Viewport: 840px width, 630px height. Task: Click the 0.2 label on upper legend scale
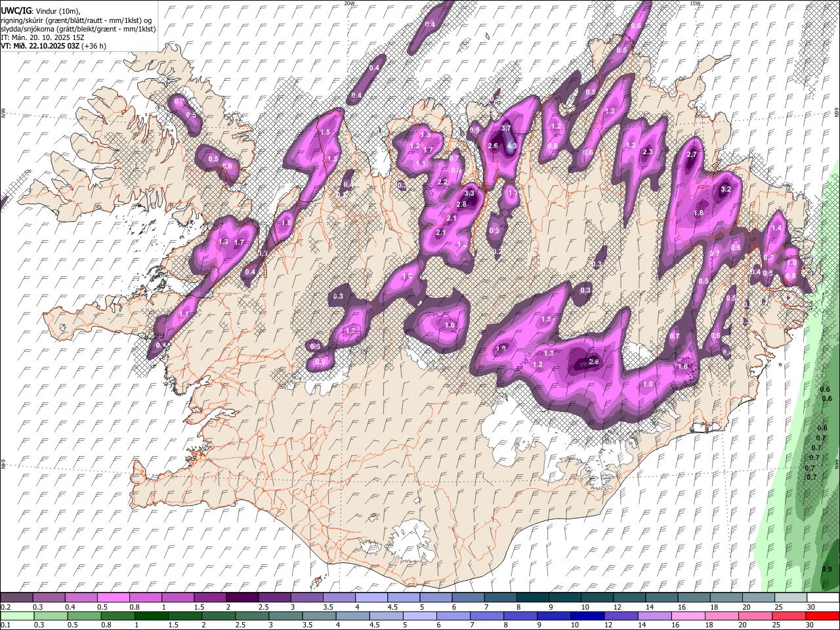[x=5, y=607]
